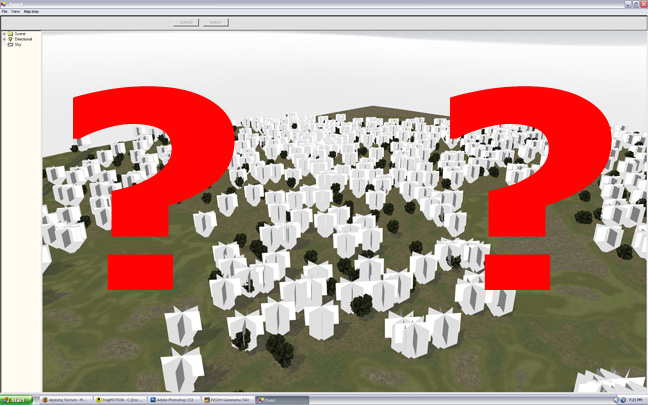This screenshot has height=405, width=648.
Task: Click the Directional light bulb icon
Action: (x=11, y=39)
